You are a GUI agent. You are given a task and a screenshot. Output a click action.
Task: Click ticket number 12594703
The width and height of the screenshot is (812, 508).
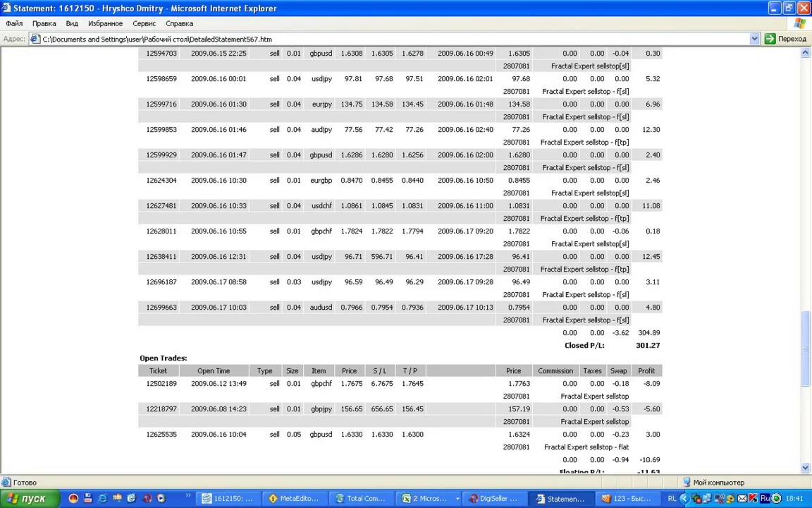tap(161, 53)
